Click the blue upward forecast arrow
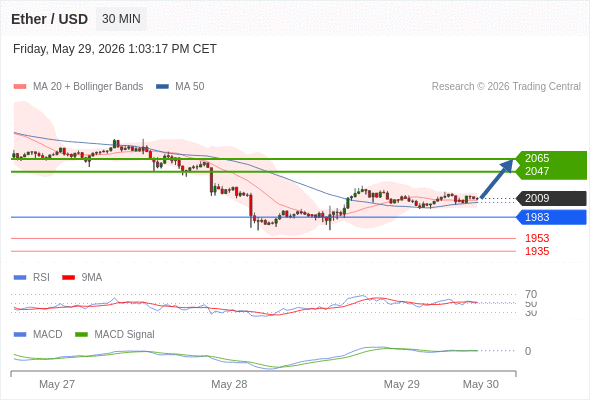The width and height of the screenshot is (590, 400). [x=497, y=179]
